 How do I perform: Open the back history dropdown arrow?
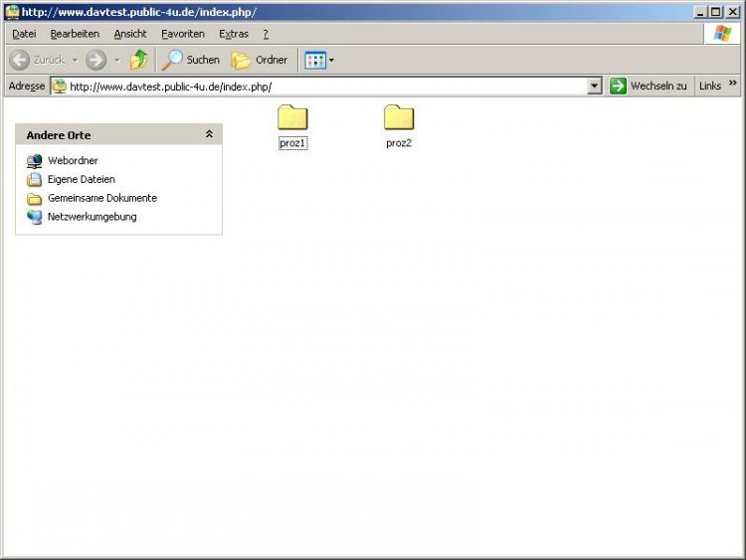75,60
